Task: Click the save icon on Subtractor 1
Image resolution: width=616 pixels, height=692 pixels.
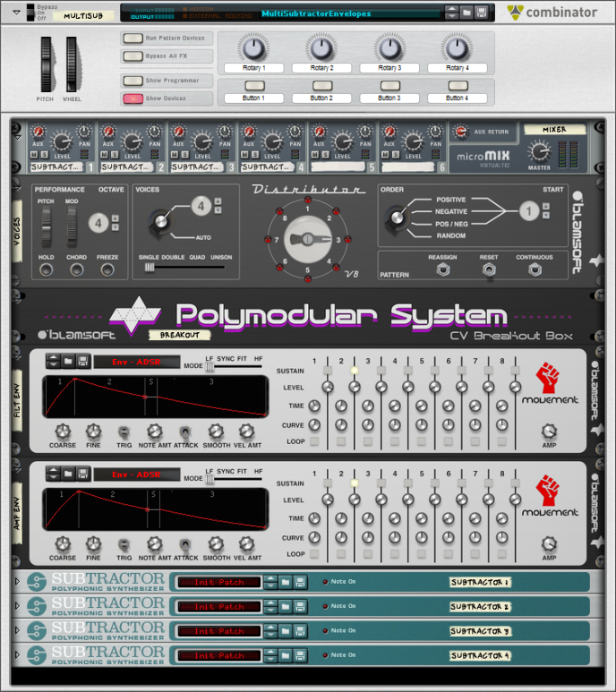Action: coord(300,582)
